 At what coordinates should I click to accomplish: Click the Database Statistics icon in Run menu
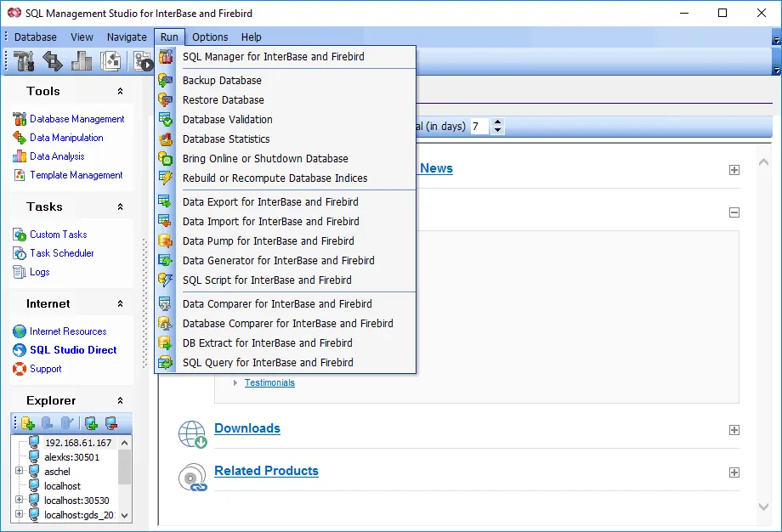point(165,139)
